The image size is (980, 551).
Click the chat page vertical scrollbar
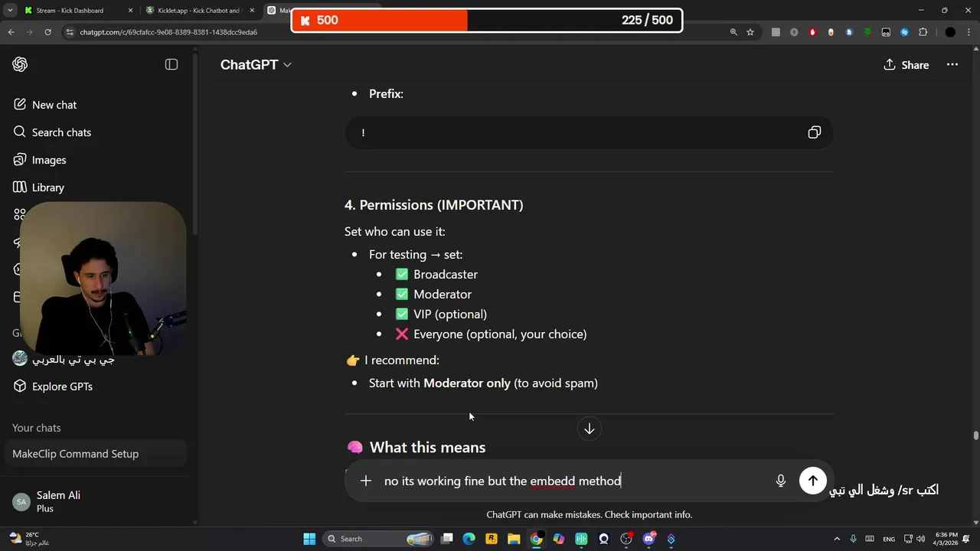pos(975,436)
